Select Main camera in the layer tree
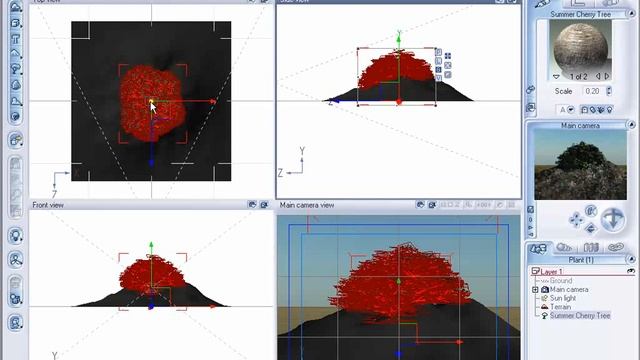The height and width of the screenshot is (360, 640). click(569, 289)
